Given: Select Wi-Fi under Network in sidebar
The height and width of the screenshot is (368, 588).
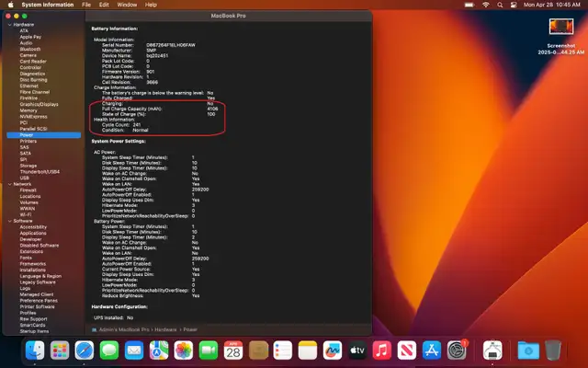Looking at the screenshot, I should coord(26,214).
